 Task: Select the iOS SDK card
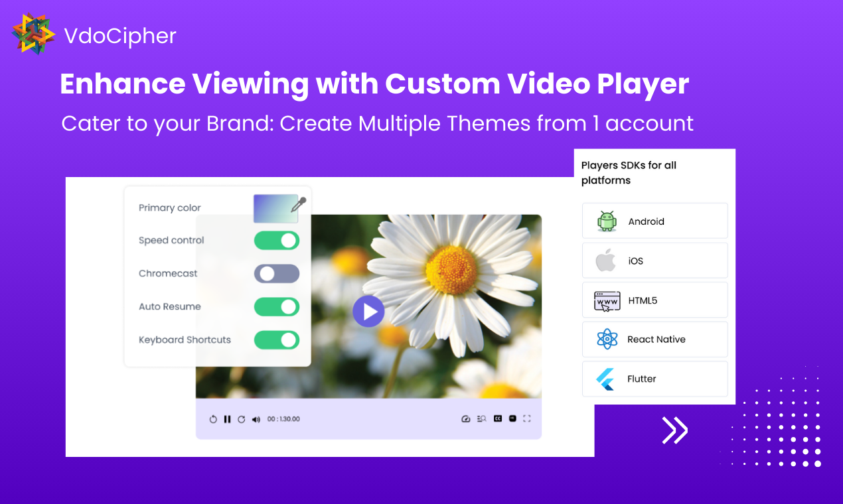[x=655, y=260]
